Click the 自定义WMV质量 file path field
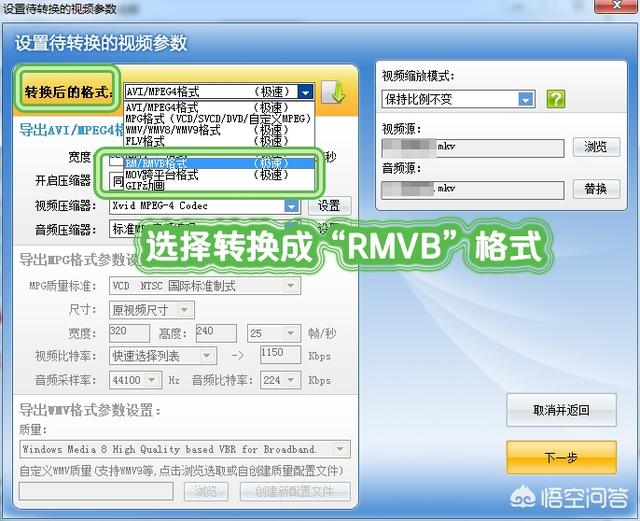This screenshot has width=640, height=521. click(x=96, y=491)
